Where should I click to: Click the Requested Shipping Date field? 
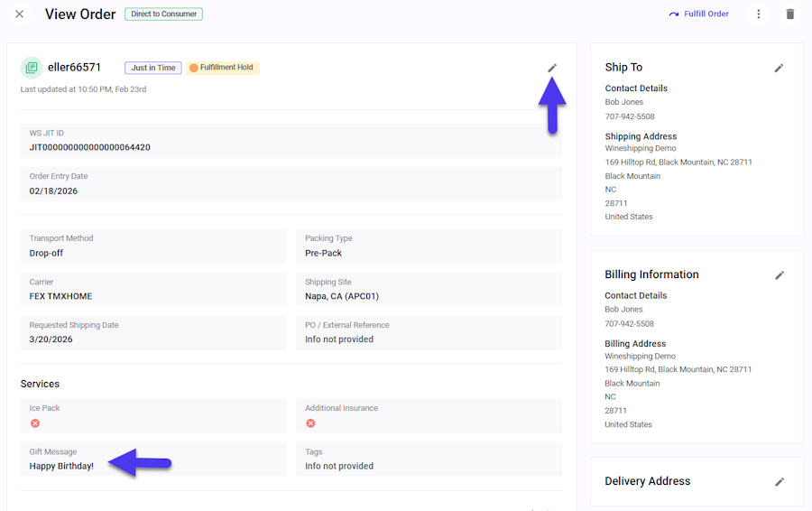153,332
